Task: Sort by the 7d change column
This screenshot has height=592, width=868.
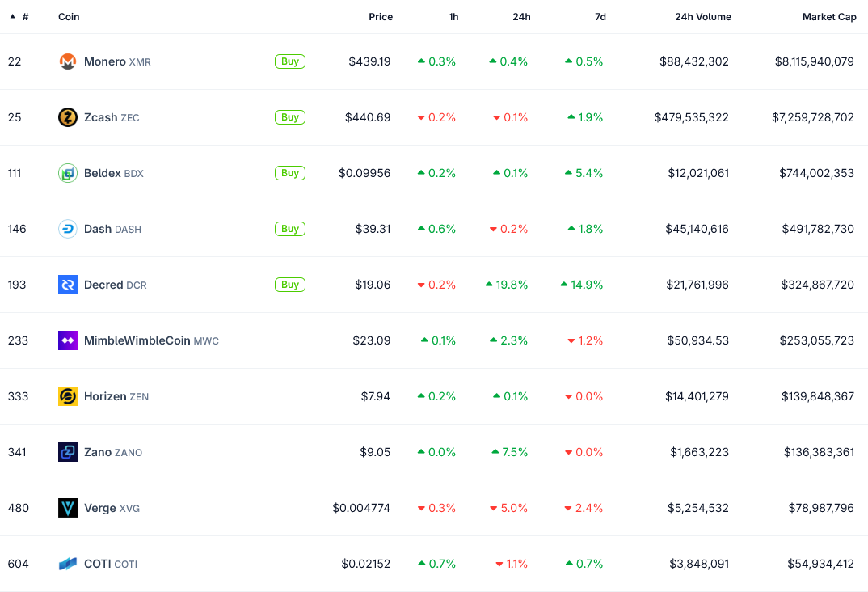Action: click(600, 17)
